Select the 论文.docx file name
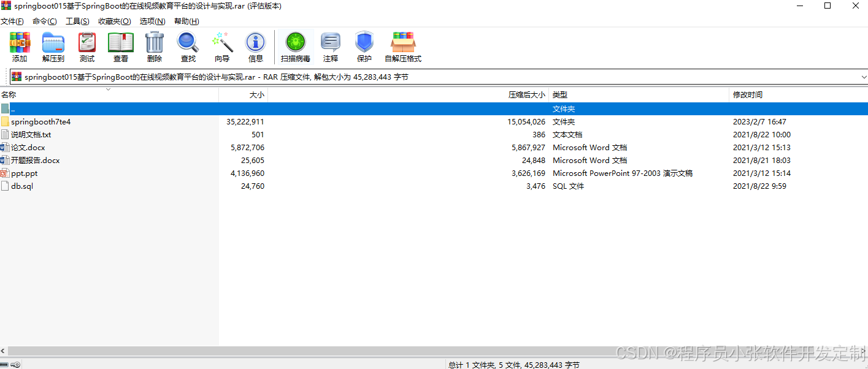868x369 pixels. pos(28,147)
